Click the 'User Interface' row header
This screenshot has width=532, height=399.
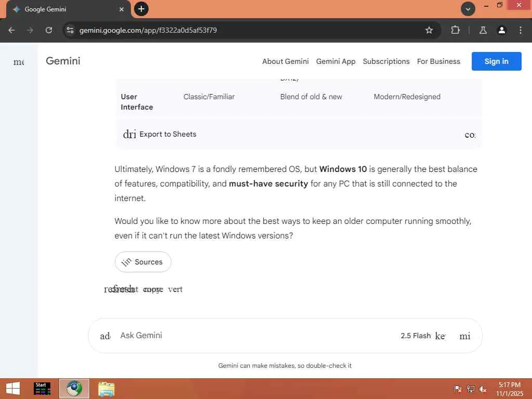[x=137, y=102]
